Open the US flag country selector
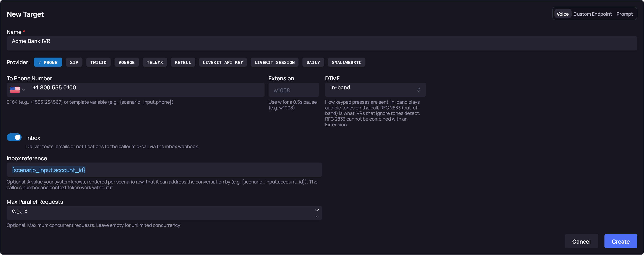Screen dimensions: 644x255 tap(17, 90)
